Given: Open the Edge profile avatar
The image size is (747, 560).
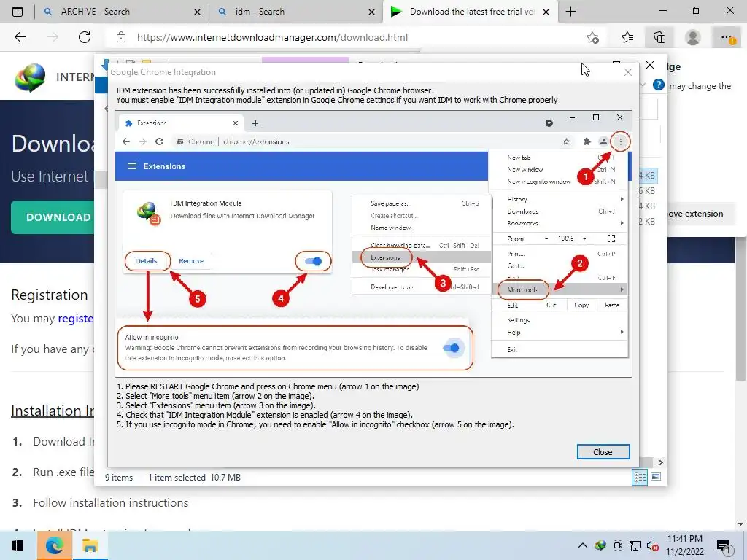Looking at the screenshot, I should [x=693, y=37].
